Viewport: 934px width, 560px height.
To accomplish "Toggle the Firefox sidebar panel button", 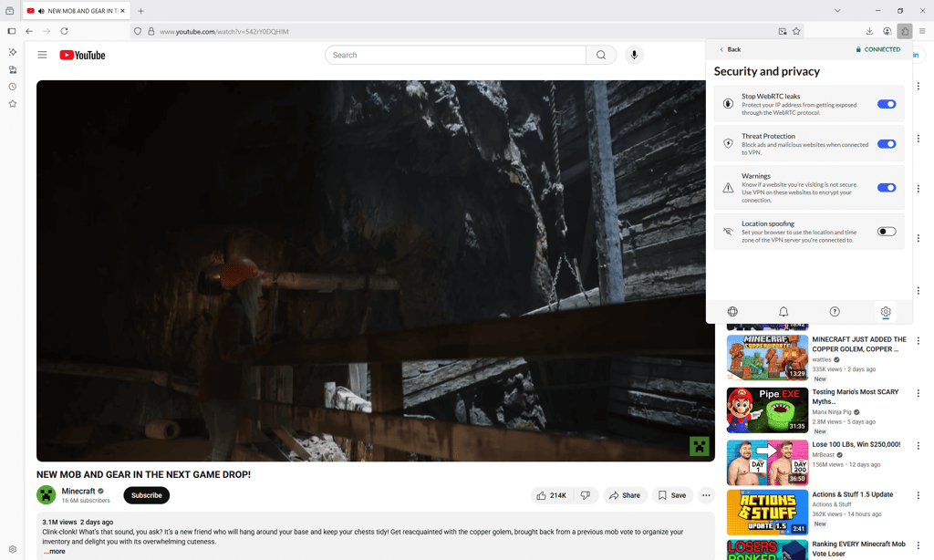I will coord(11,31).
